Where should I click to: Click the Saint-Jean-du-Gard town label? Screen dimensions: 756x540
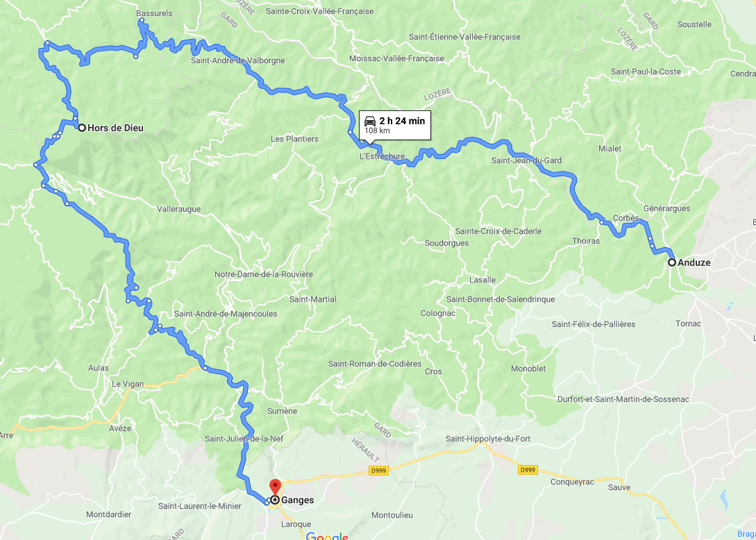coord(526,160)
